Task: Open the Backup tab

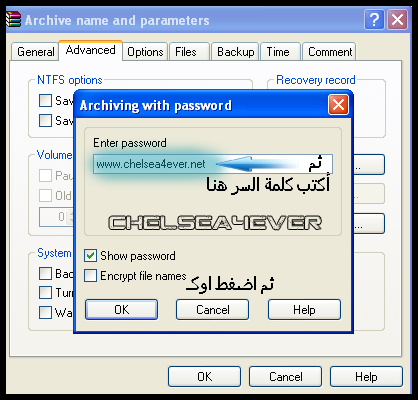Action: click(x=235, y=52)
